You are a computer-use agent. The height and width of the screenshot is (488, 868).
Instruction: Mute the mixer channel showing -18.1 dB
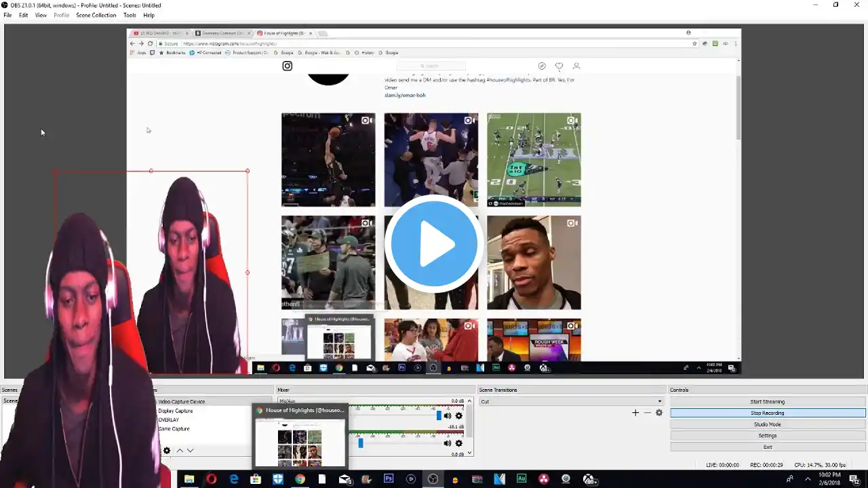point(447,443)
